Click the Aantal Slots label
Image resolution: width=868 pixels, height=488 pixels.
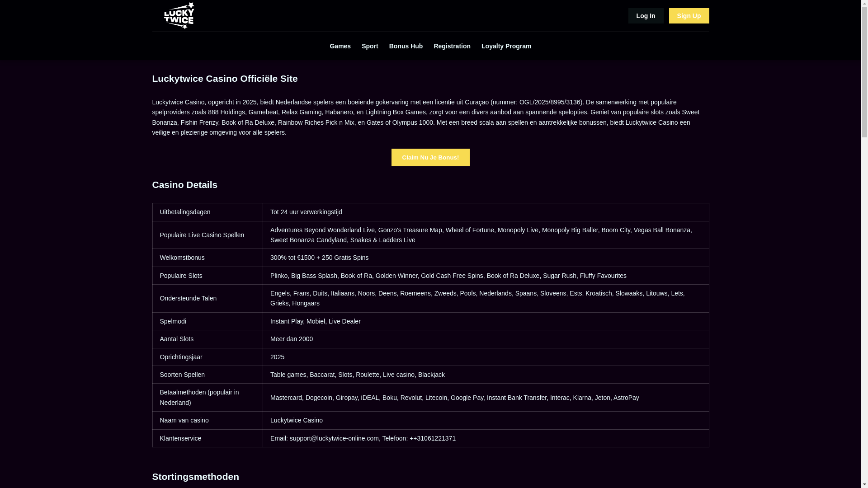pos(208,339)
